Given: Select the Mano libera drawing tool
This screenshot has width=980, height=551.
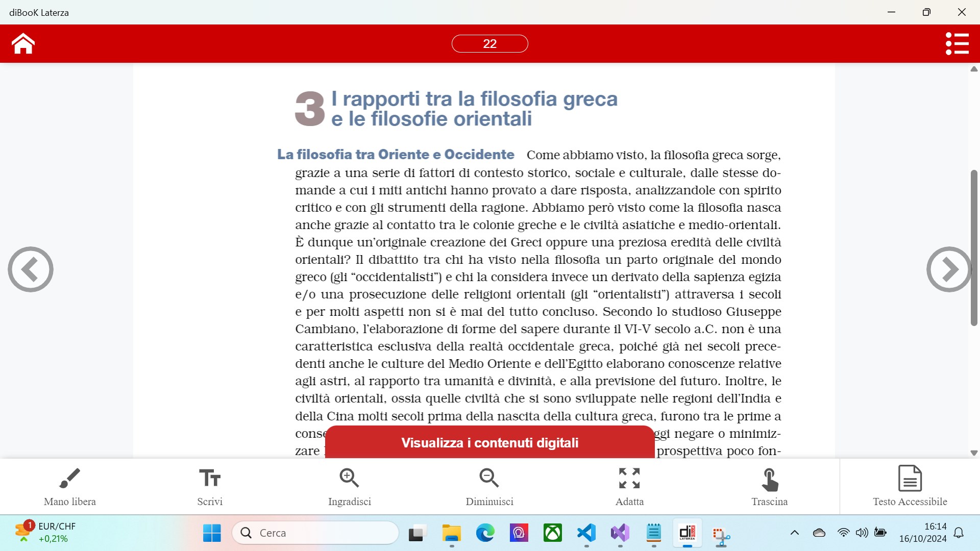Looking at the screenshot, I should tap(70, 486).
